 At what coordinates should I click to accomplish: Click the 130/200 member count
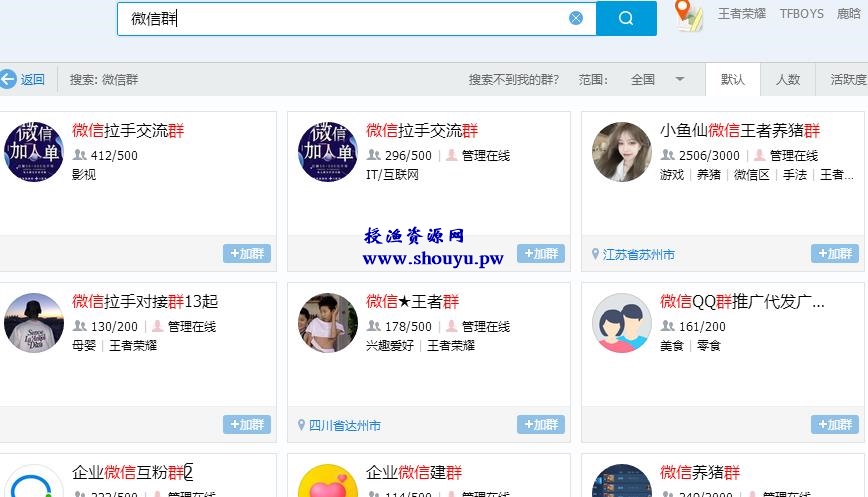click(114, 327)
